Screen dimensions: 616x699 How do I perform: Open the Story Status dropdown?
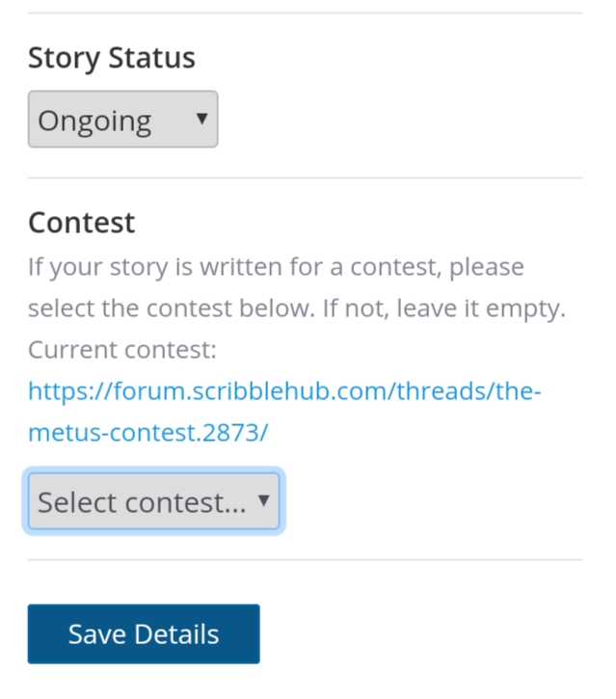click(122, 120)
